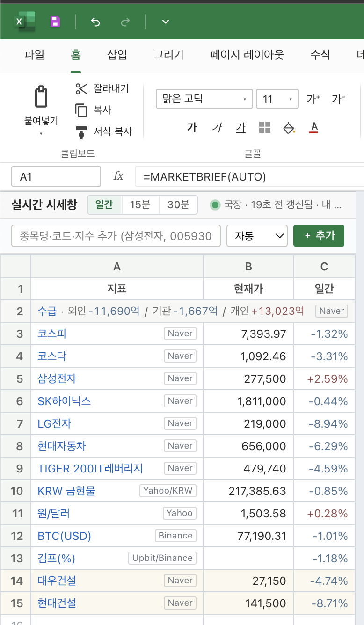Toggle underline formatting 가
Screen dimensions: 364x625
point(240,127)
